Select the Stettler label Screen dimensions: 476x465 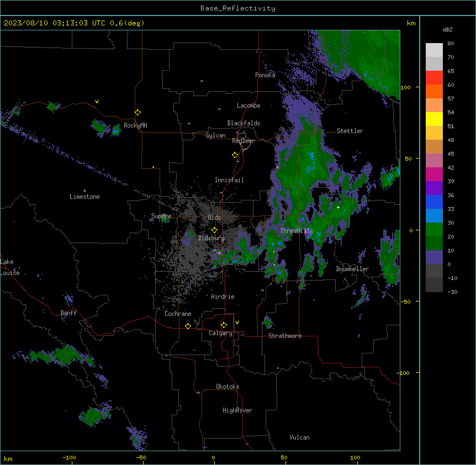tap(350, 131)
